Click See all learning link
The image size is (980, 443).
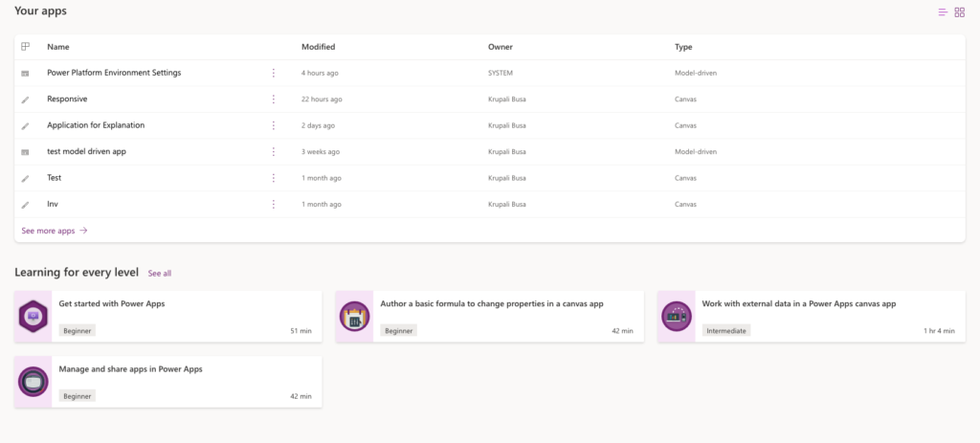160,273
